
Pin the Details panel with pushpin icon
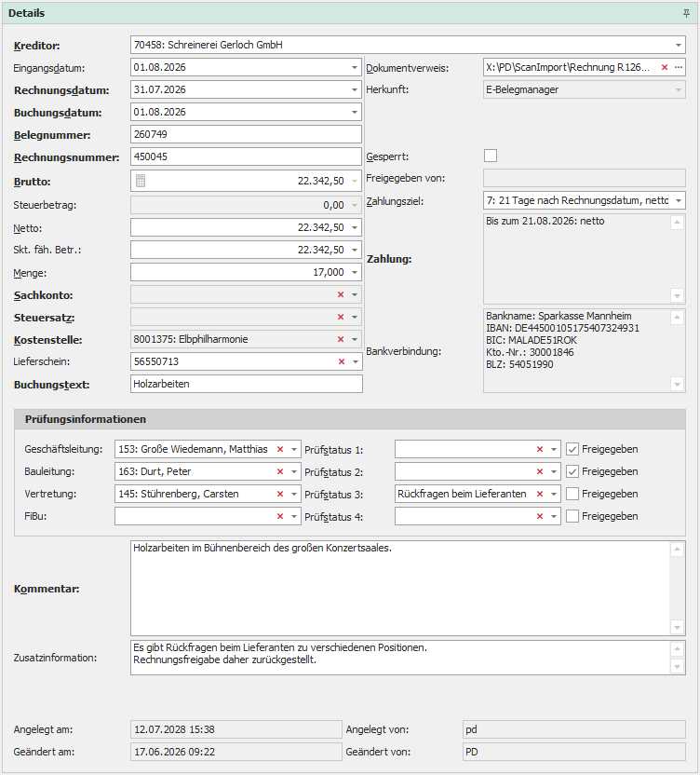point(686,13)
